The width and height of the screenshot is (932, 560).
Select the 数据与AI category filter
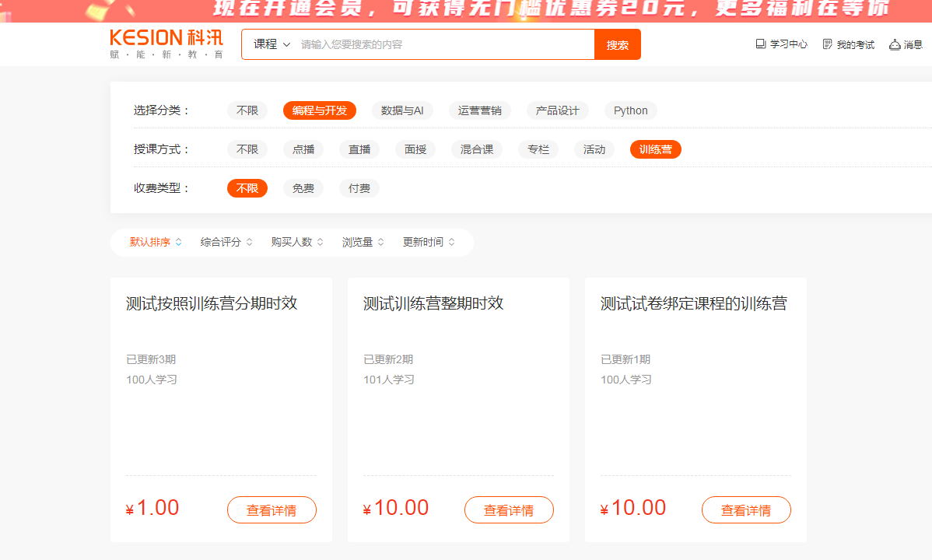[x=402, y=110]
